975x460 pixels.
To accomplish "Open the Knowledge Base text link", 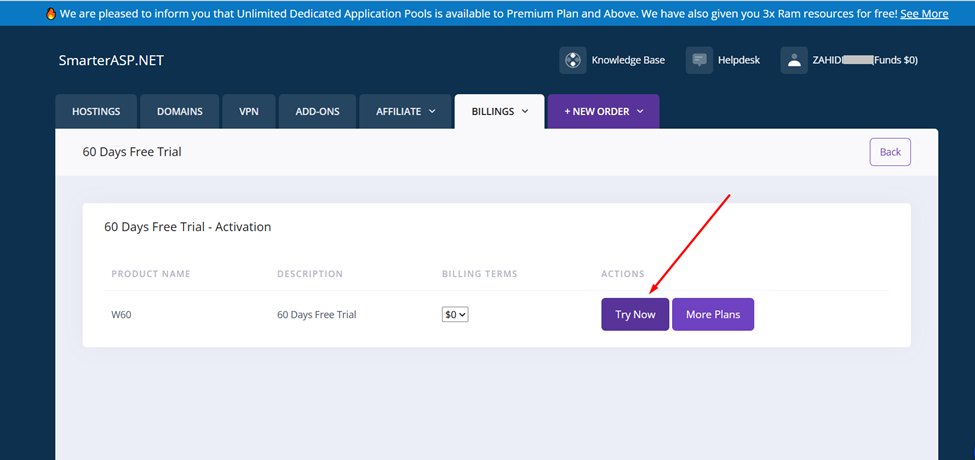I will [x=628, y=60].
